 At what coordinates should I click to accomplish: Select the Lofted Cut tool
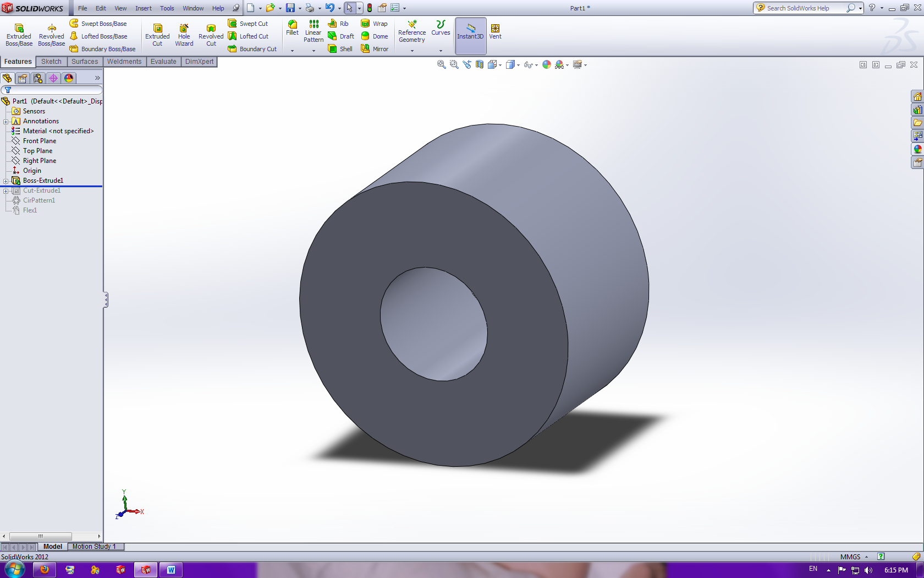pyautogui.click(x=248, y=36)
